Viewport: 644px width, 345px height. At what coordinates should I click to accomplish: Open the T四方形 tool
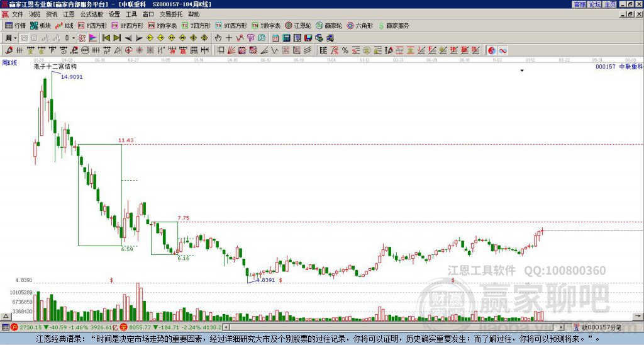pyautogui.click(x=196, y=25)
